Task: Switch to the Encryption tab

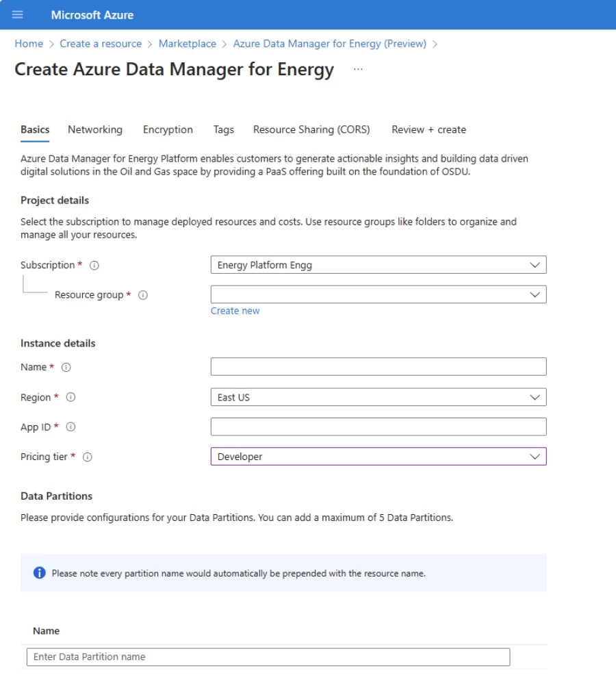Action: 168,129
